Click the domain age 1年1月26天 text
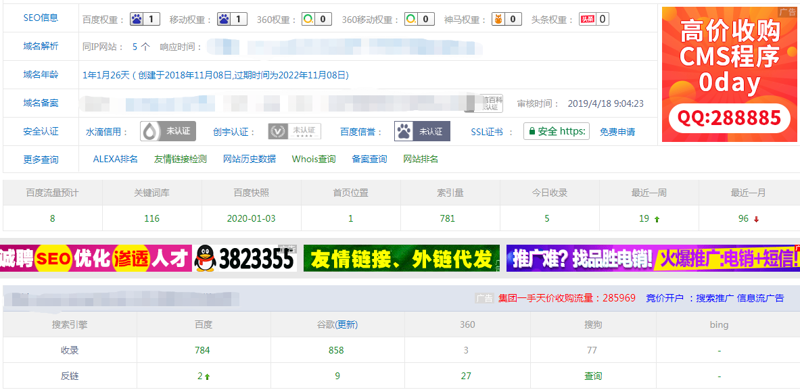This screenshot has width=800, height=390. click(x=106, y=75)
